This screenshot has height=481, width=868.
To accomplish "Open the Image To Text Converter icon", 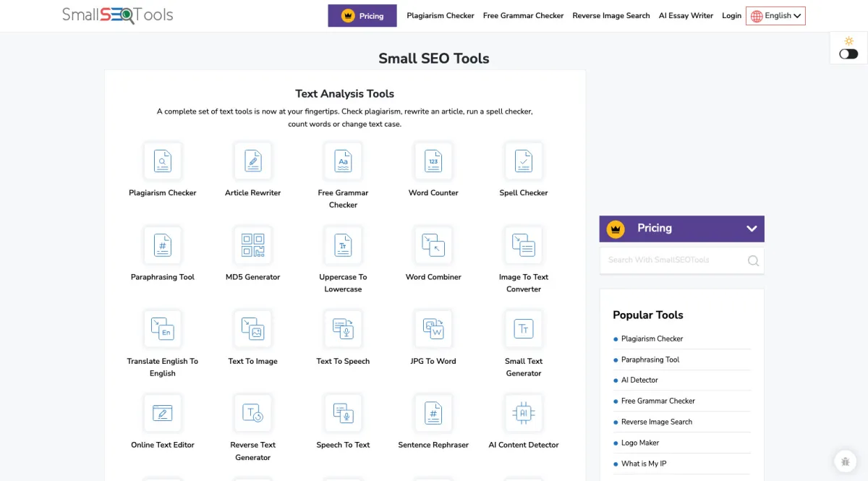I will (524, 245).
